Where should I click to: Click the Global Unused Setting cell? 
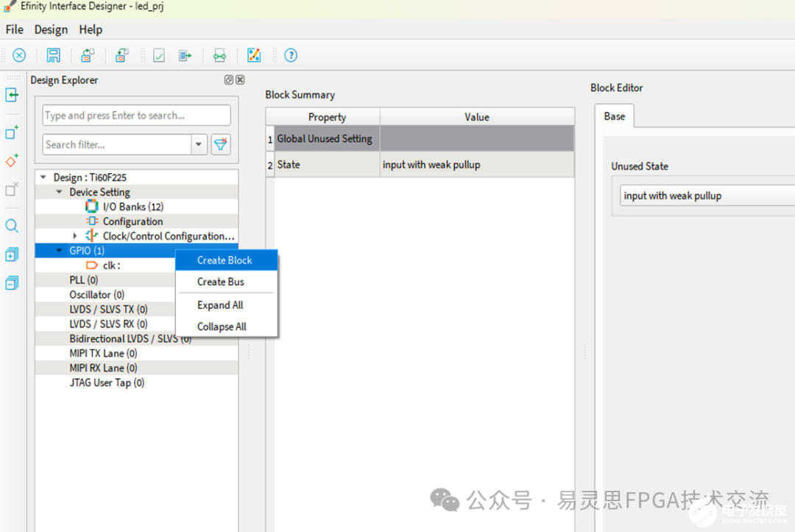coord(327,138)
